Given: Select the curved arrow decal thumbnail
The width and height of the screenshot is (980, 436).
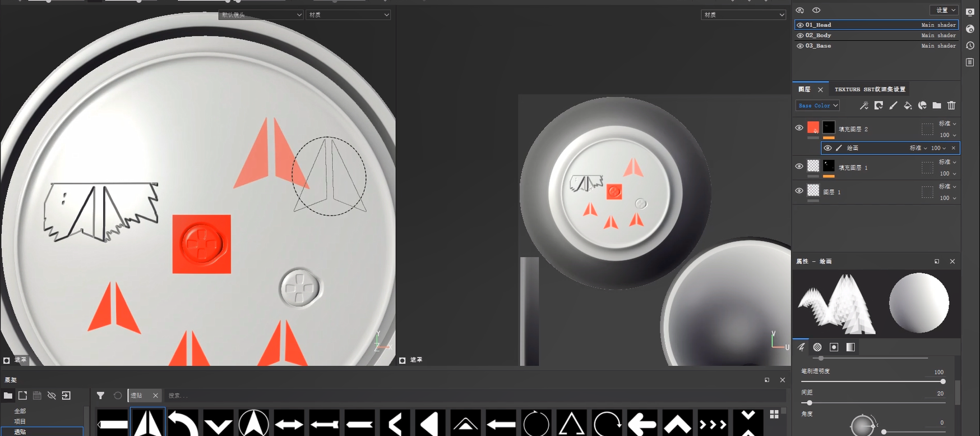Looking at the screenshot, I should [x=183, y=424].
